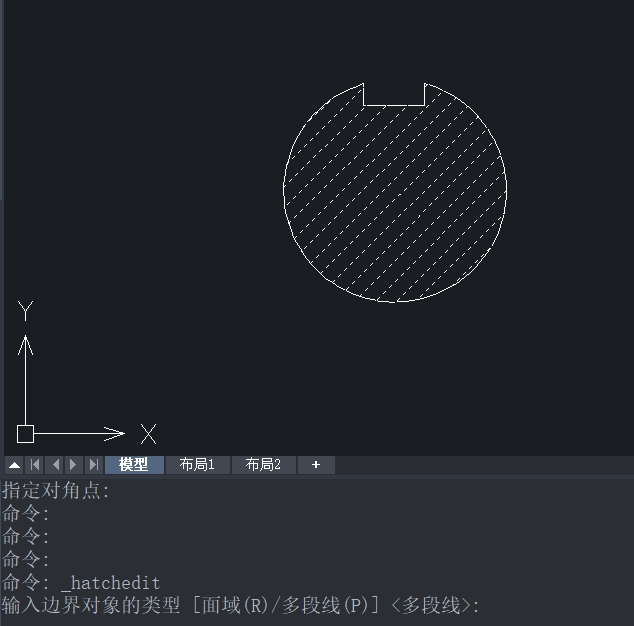Add a new layout with the plus button
Viewport: 634px width, 626px height.
(x=316, y=465)
